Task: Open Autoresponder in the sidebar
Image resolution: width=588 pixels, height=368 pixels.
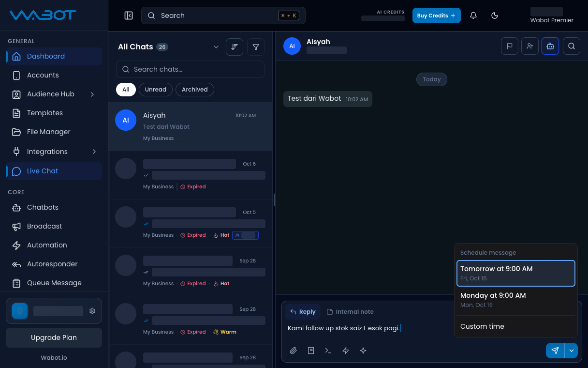Action: [x=54, y=264]
